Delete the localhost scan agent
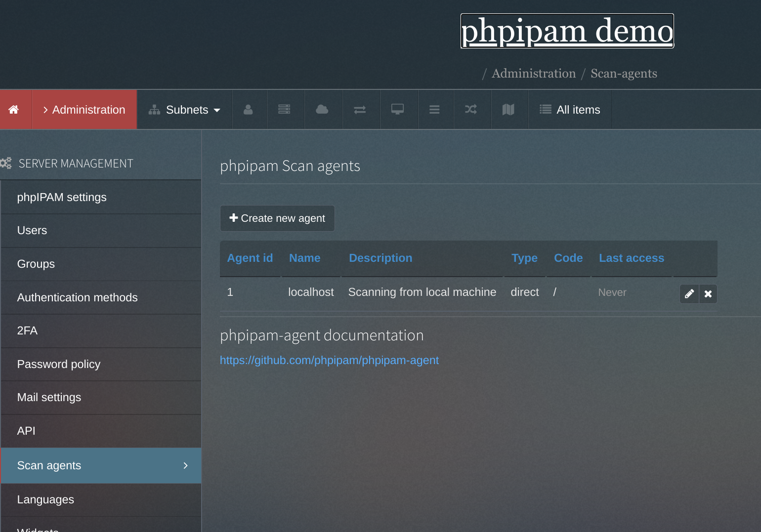Screen dimensions: 761x532 [708, 294]
